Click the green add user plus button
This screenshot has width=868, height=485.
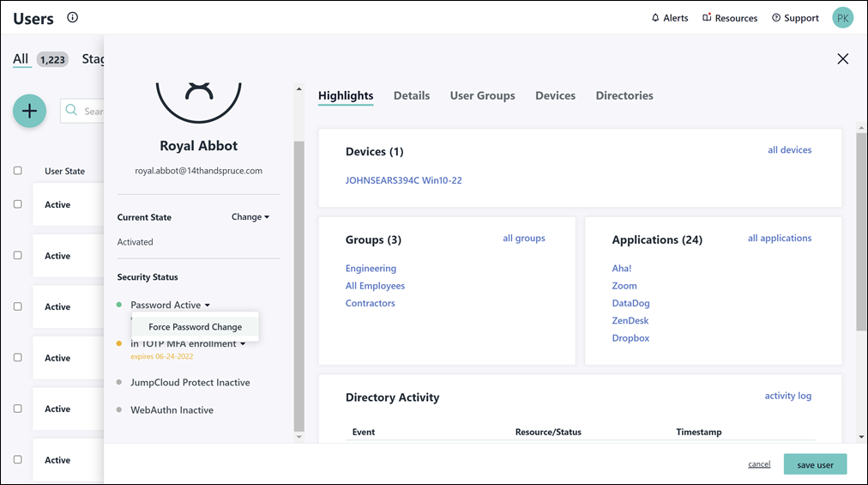[29, 111]
